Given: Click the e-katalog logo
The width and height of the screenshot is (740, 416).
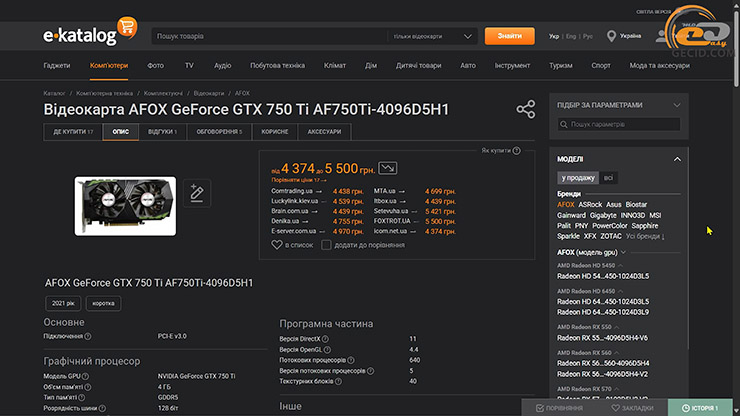Looking at the screenshot, I should click(x=90, y=32).
